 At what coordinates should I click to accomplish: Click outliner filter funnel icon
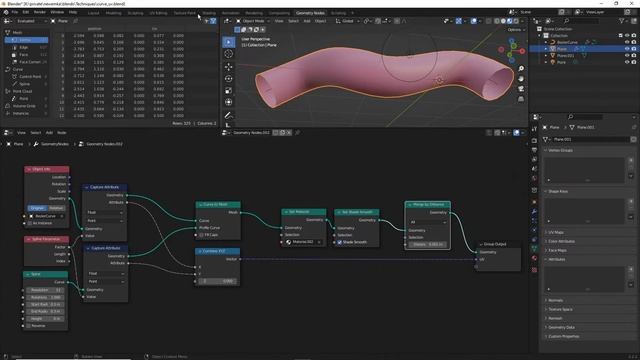click(x=622, y=21)
